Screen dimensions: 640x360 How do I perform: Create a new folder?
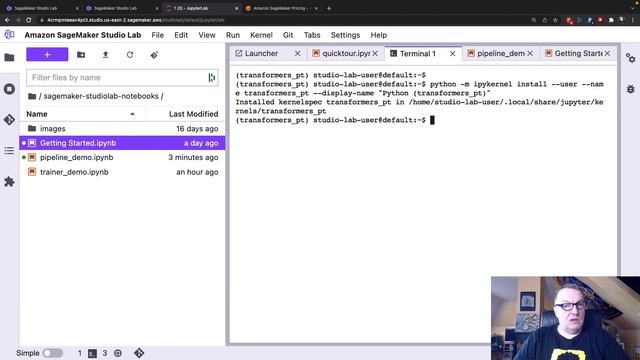pyautogui.click(x=81, y=55)
